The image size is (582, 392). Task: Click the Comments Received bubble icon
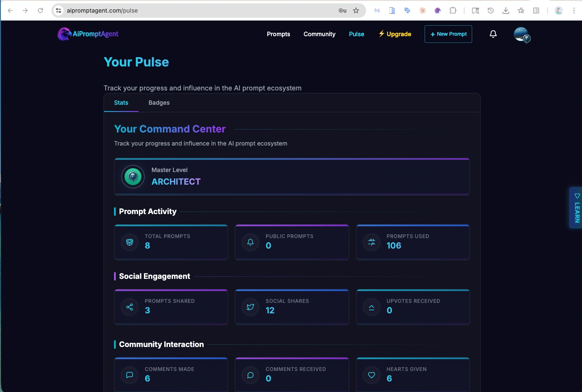tap(250, 375)
